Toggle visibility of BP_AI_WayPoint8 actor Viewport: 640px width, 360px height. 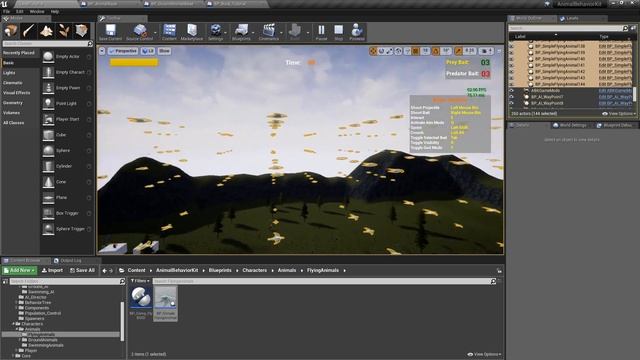click(511, 103)
